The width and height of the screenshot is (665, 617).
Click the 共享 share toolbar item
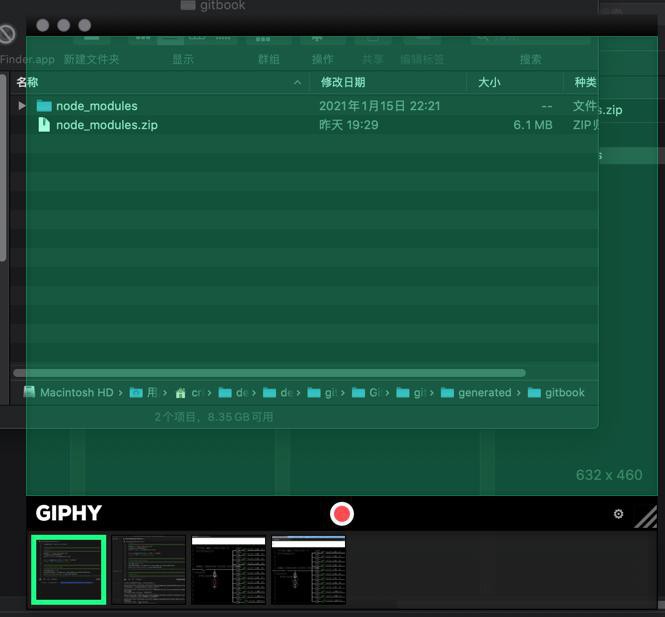tap(372, 59)
